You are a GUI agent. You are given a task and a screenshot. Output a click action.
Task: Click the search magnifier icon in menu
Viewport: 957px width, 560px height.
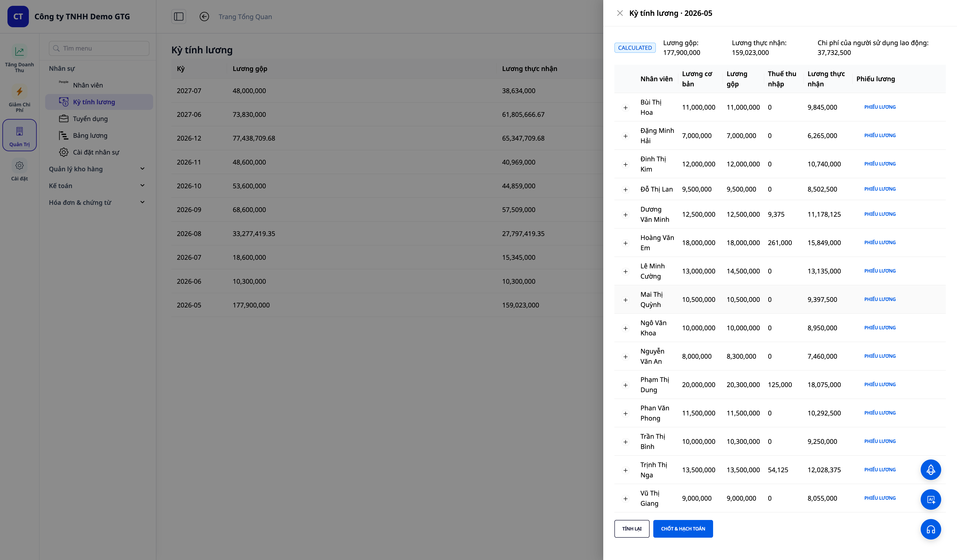coord(56,48)
